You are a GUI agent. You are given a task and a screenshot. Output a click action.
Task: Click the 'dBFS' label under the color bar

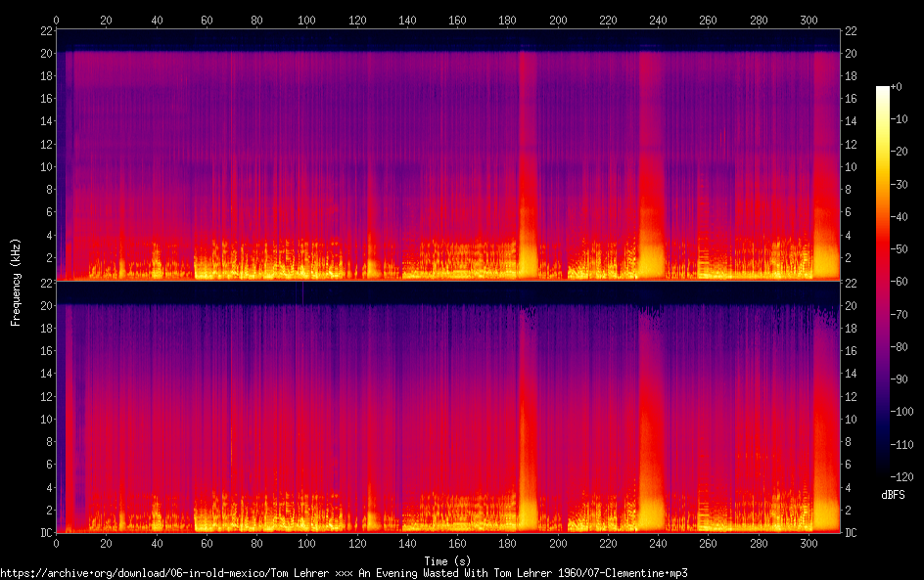(893, 495)
